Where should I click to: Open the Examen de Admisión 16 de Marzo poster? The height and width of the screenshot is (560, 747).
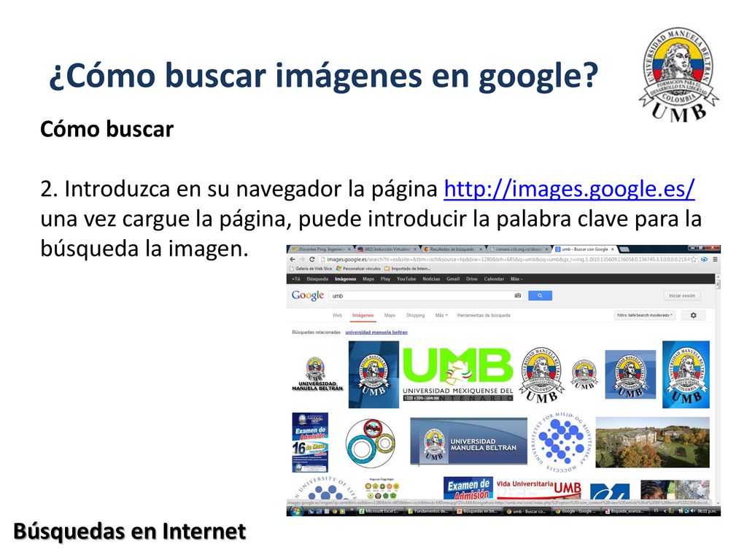click(309, 443)
